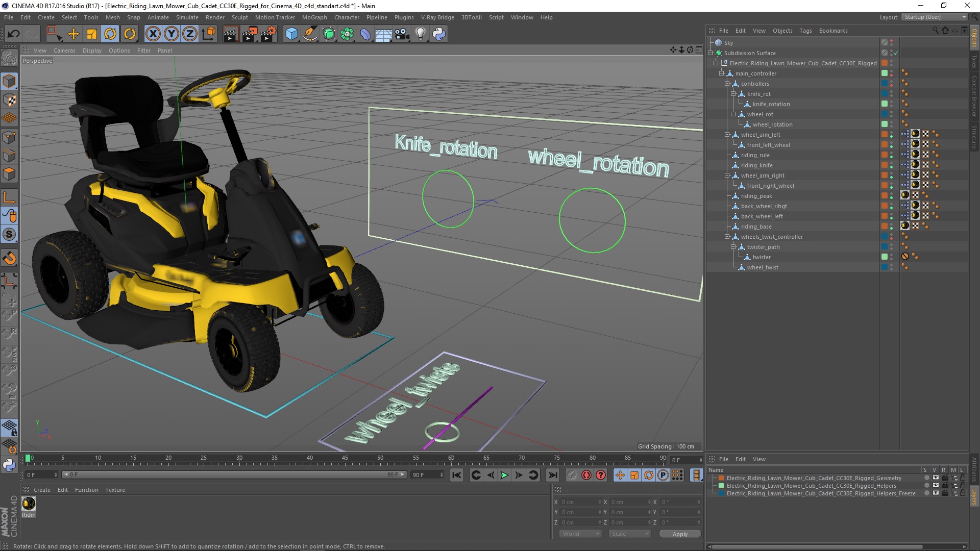Add a Camera object
980x551 pixels.
pos(402,34)
